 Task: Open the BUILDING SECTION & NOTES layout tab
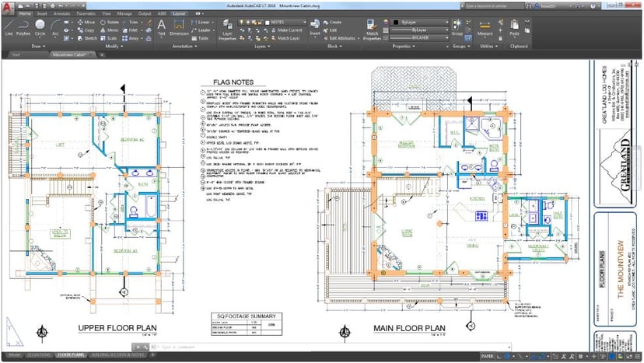[117, 354]
